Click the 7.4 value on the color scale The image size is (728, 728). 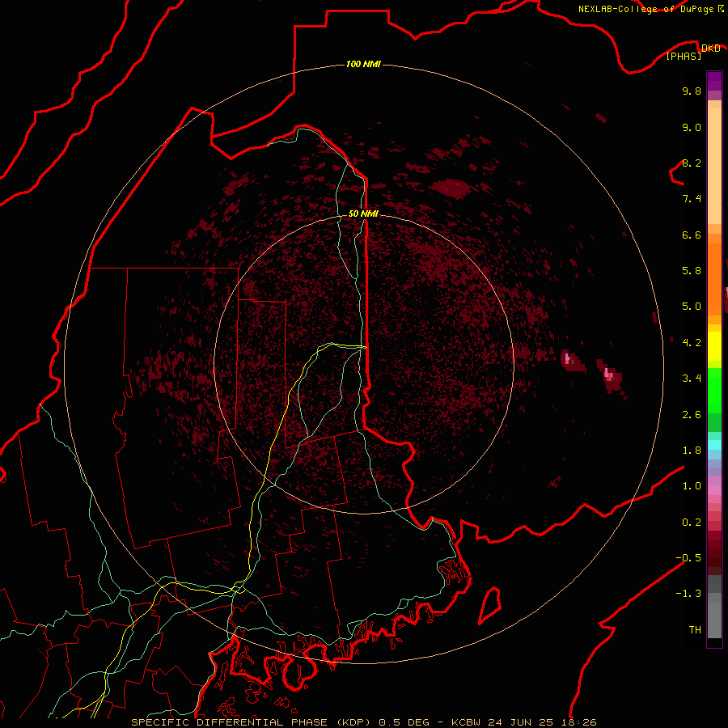[692, 199]
